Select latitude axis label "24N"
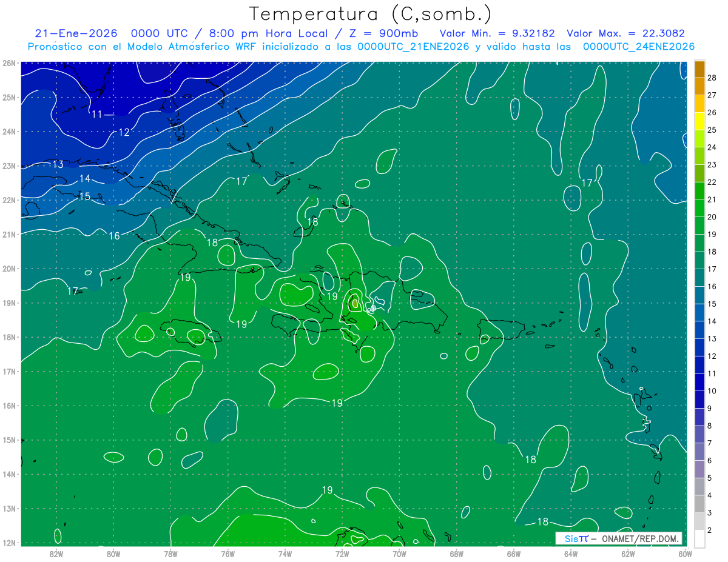 (9, 132)
